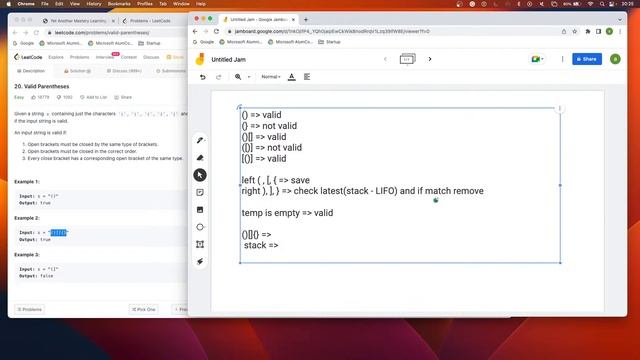Open the Discuss (999+) problem tab

tap(124, 71)
